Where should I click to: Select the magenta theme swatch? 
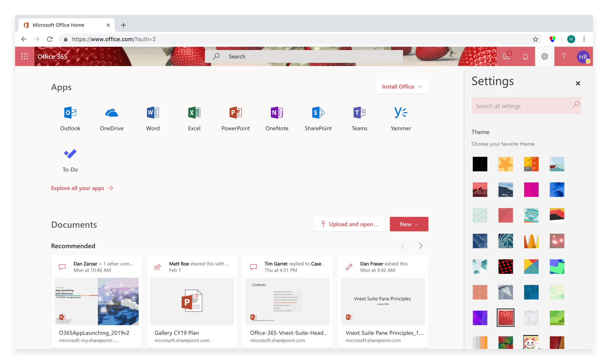(x=531, y=189)
